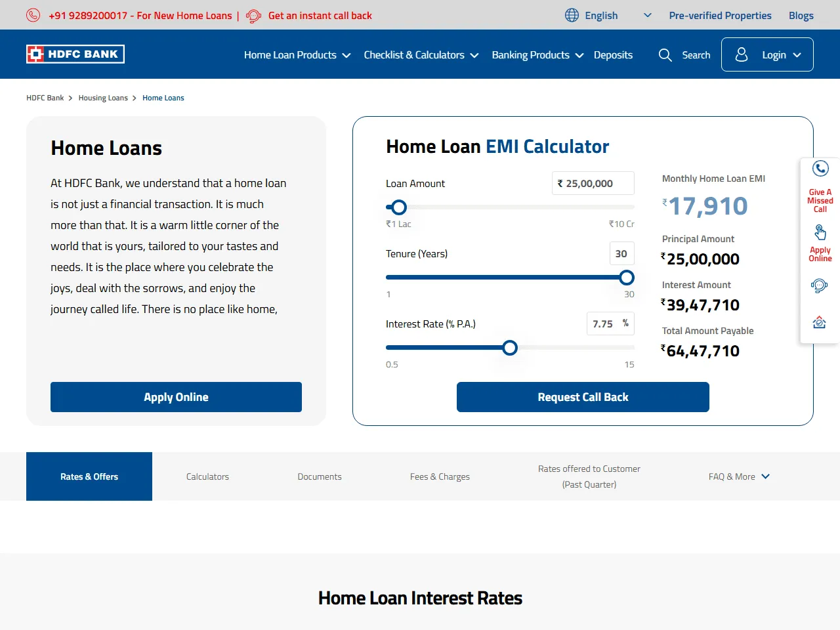The height and width of the screenshot is (630, 840).
Task: Select the Rates & Offers tab
Action: (89, 476)
